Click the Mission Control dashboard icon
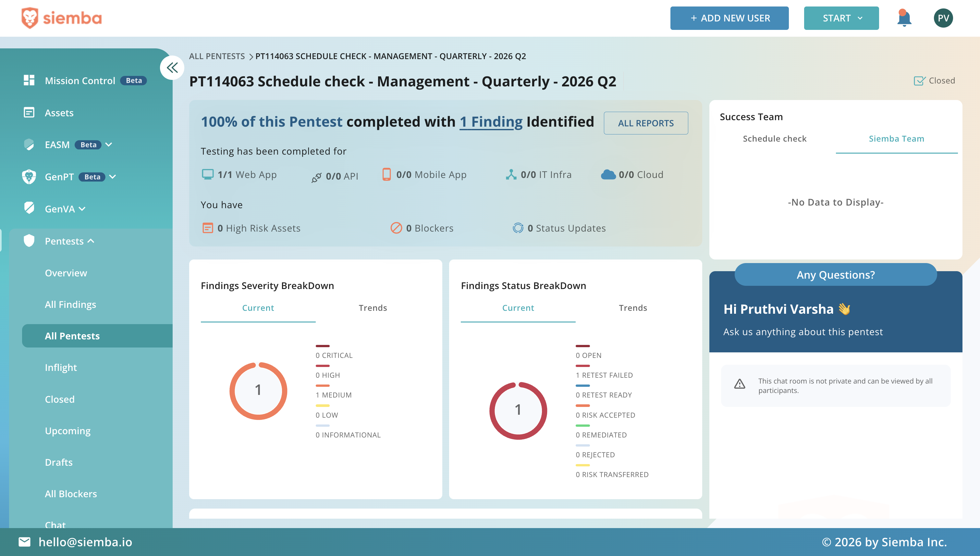 (x=29, y=80)
